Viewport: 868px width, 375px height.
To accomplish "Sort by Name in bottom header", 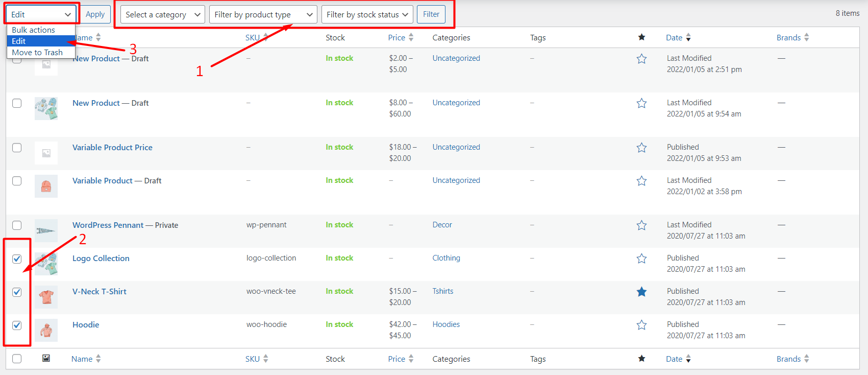I will pyautogui.click(x=86, y=359).
